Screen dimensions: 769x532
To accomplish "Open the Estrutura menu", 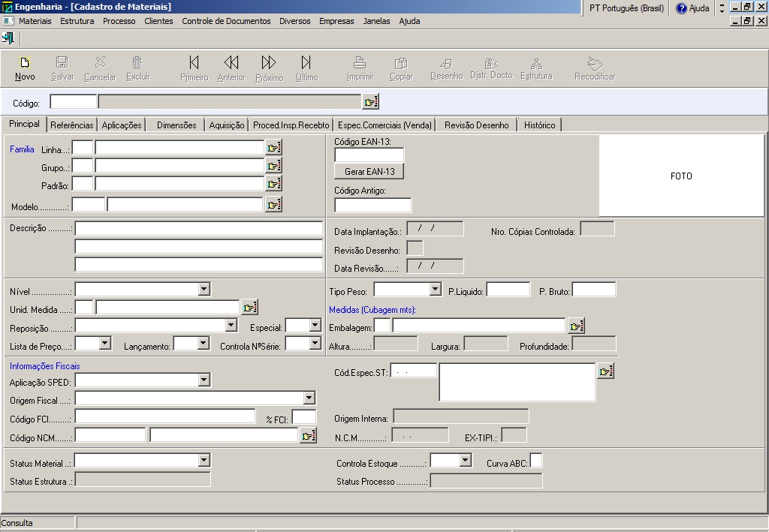I will click(77, 21).
